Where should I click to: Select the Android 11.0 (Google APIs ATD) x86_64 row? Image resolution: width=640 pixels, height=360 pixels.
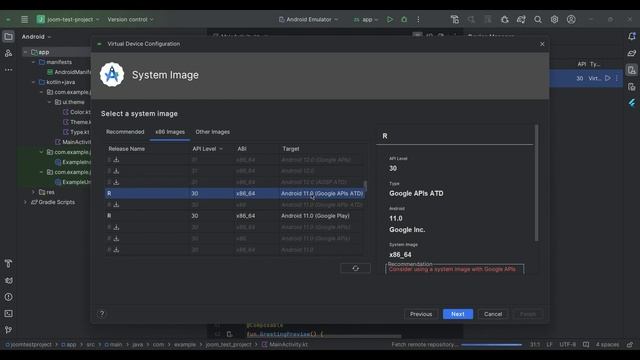click(235, 193)
